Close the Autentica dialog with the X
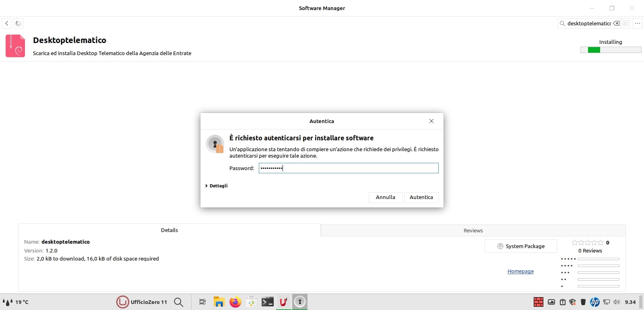Viewport: 644px width, 310px height. [431, 121]
